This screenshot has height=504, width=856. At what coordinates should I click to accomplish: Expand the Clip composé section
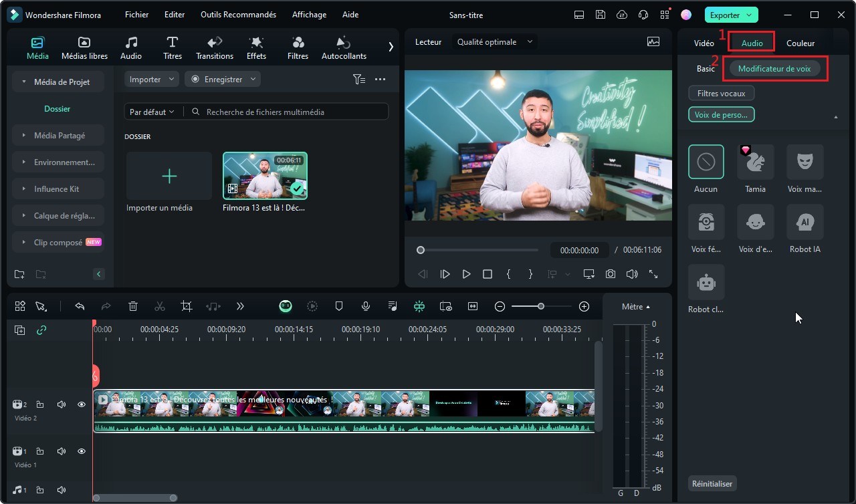[59, 243]
